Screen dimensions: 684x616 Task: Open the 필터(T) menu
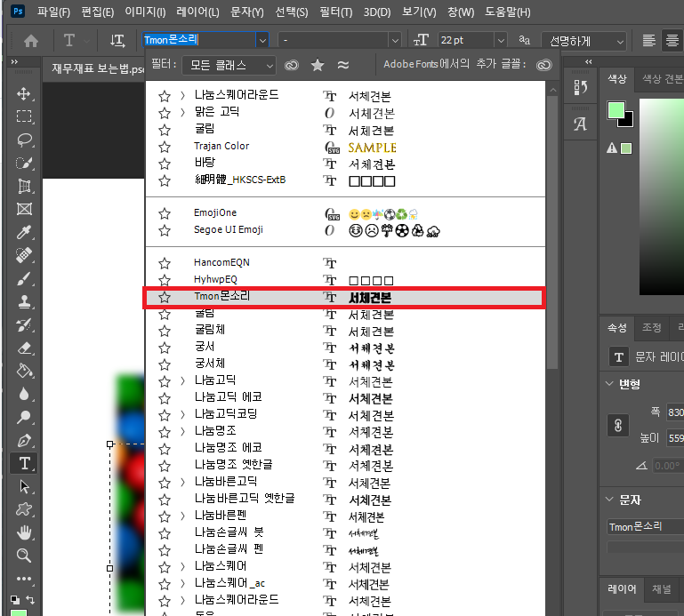(335, 12)
